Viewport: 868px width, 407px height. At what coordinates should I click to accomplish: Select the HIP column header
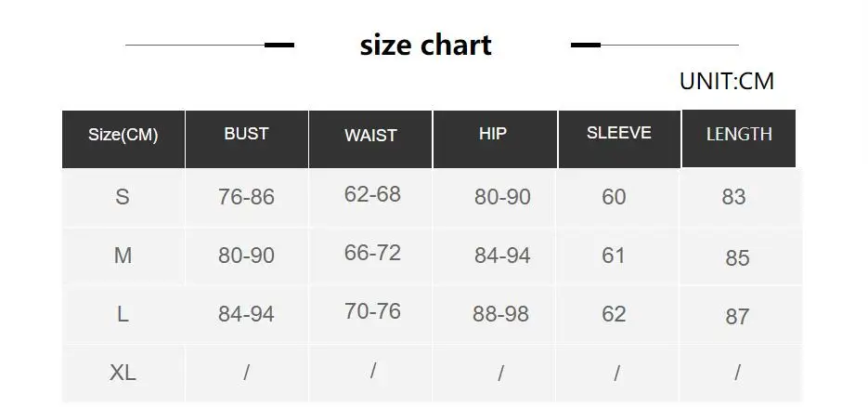(495, 139)
